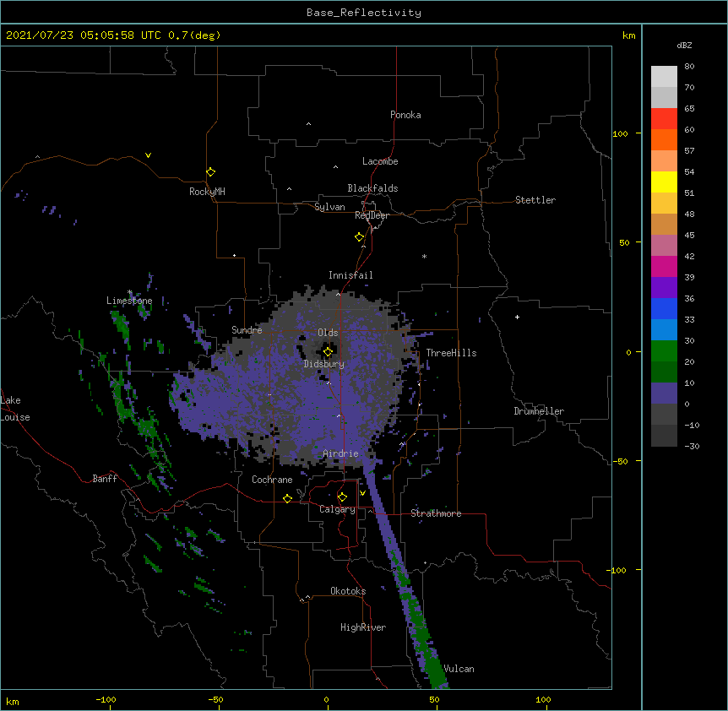
Task: Click the Vulcan label
Action: pos(459,669)
